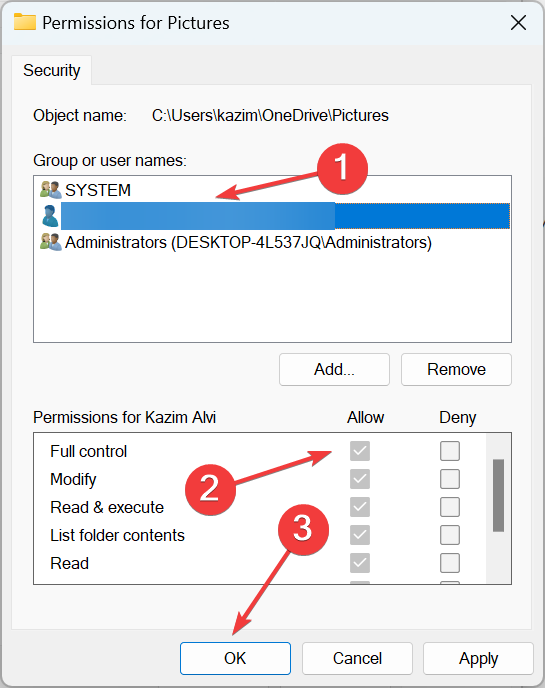This screenshot has height=688, width=545.
Task: Check the Deny box for Modify
Action: pos(450,479)
